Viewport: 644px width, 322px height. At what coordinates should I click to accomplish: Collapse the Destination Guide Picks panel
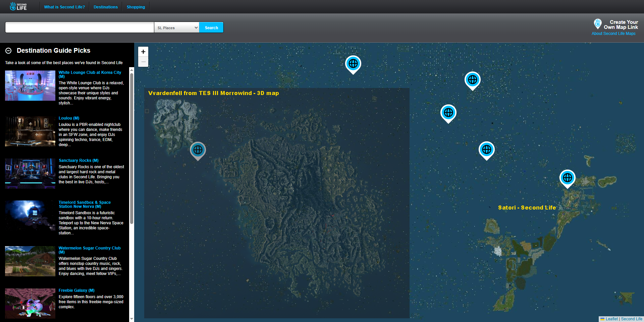pos(9,51)
